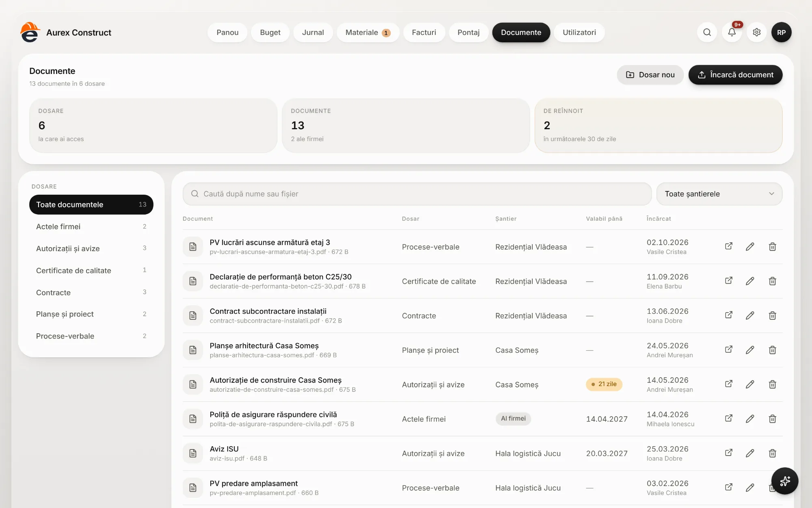Delete Poliță de asigurare răspundere civilă
The width and height of the screenshot is (812, 508).
tap(772, 419)
